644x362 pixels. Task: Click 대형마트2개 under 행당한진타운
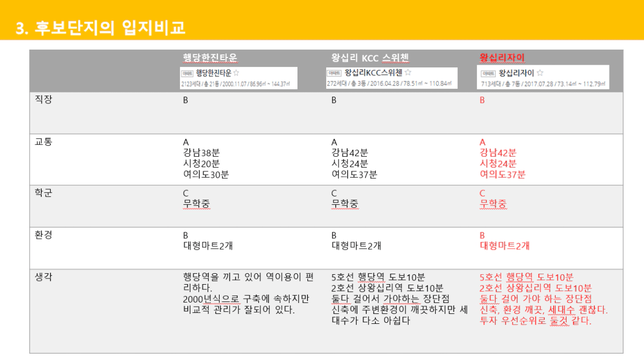click(x=208, y=246)
